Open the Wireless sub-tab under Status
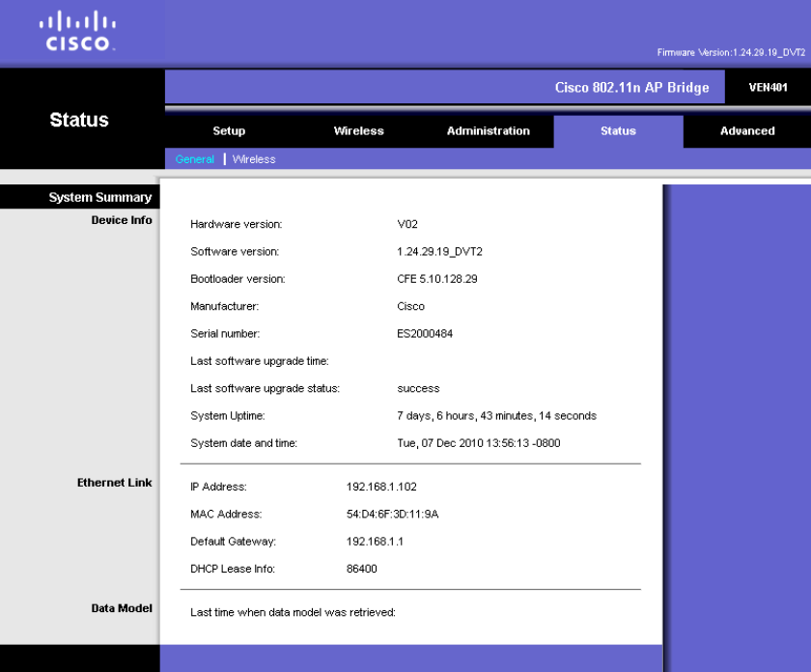Image resolution: width=811 pixels, height=672 pixels. [x=254, y=159]
